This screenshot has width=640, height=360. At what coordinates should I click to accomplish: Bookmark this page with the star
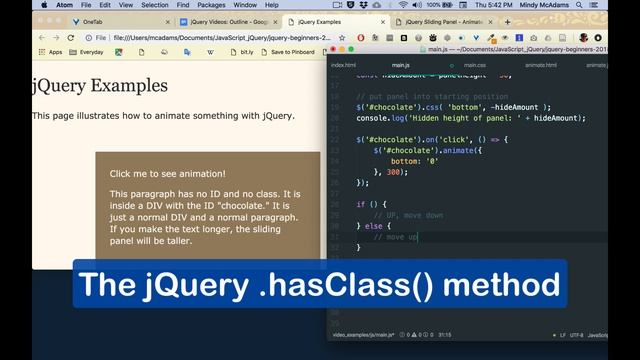[x=342, y=38]
